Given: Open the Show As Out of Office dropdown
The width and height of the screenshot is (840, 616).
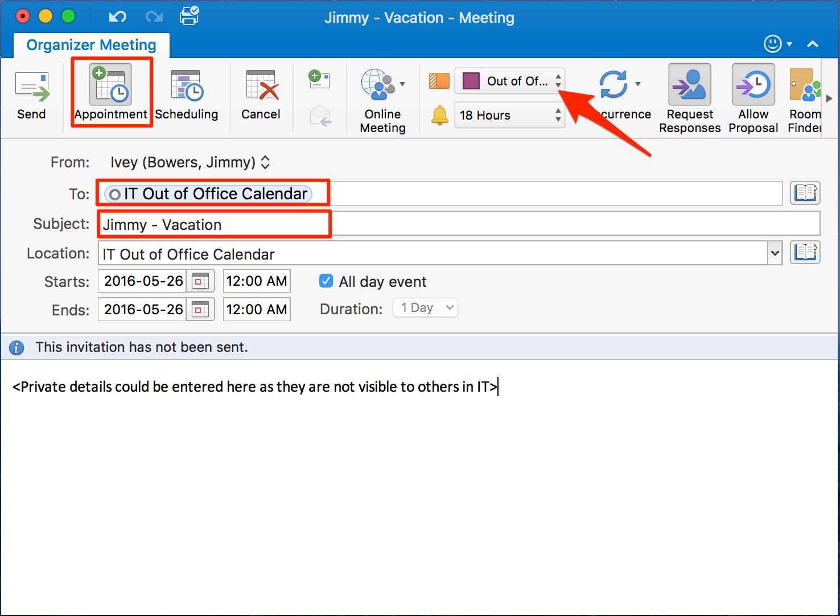Looking at the screenshot, I should tap(558, 81).
